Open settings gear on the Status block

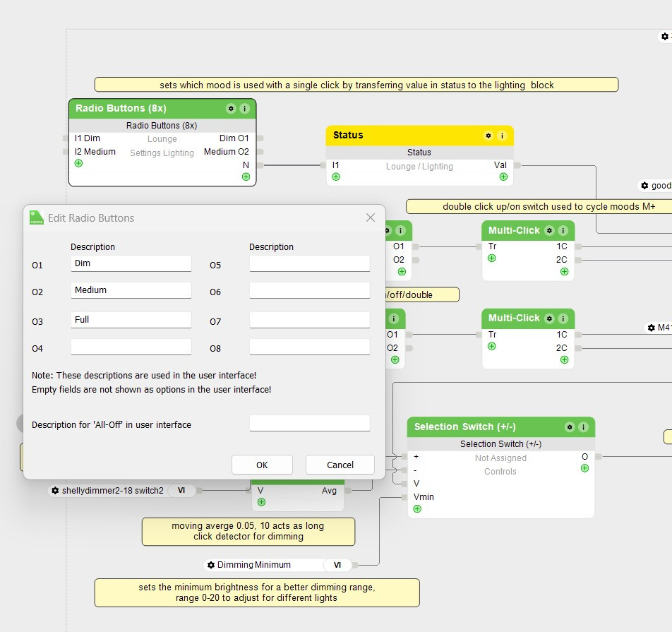(488, 136)
